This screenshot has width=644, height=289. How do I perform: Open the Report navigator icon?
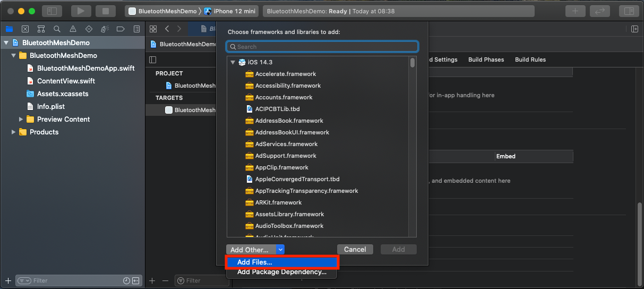pyautogui.click(x=136, y=29)
